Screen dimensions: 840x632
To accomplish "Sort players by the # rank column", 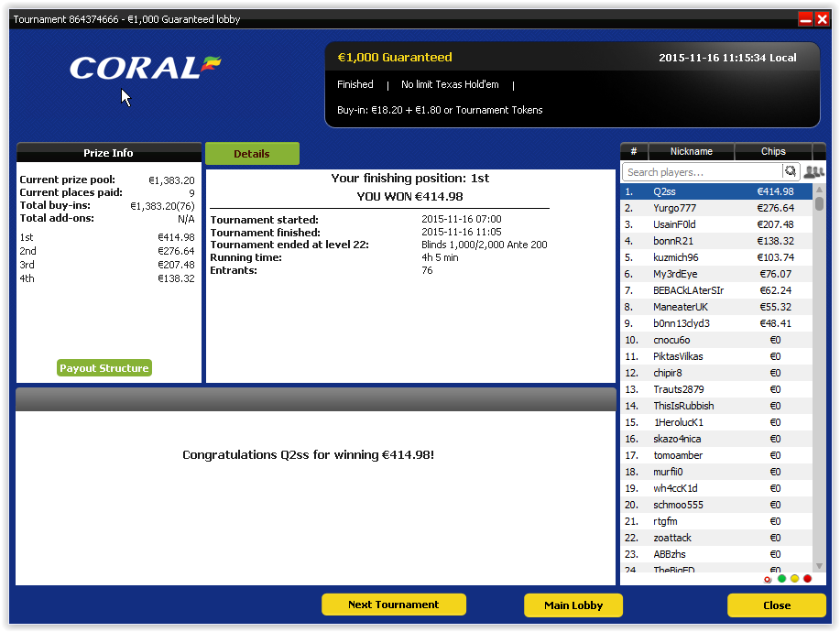I will pyautogui.click(x=634, y=151).
